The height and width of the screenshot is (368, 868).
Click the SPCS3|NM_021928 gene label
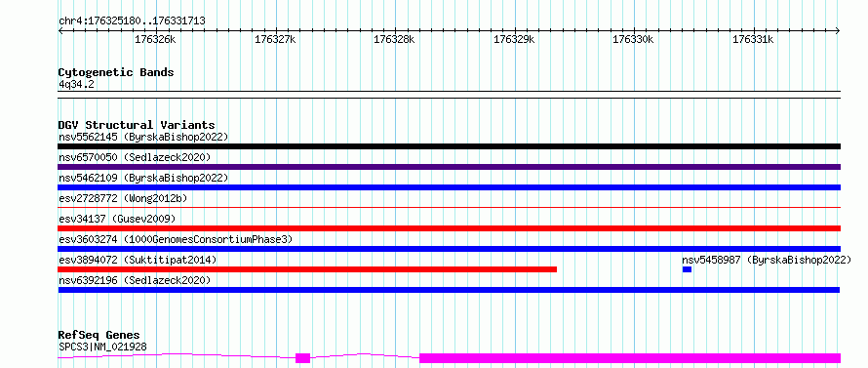tap(102, 348)
